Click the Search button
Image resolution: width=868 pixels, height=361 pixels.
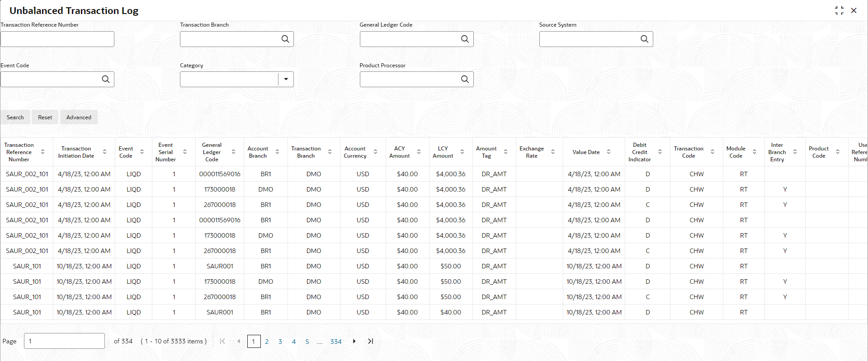[x=15, y=117]
